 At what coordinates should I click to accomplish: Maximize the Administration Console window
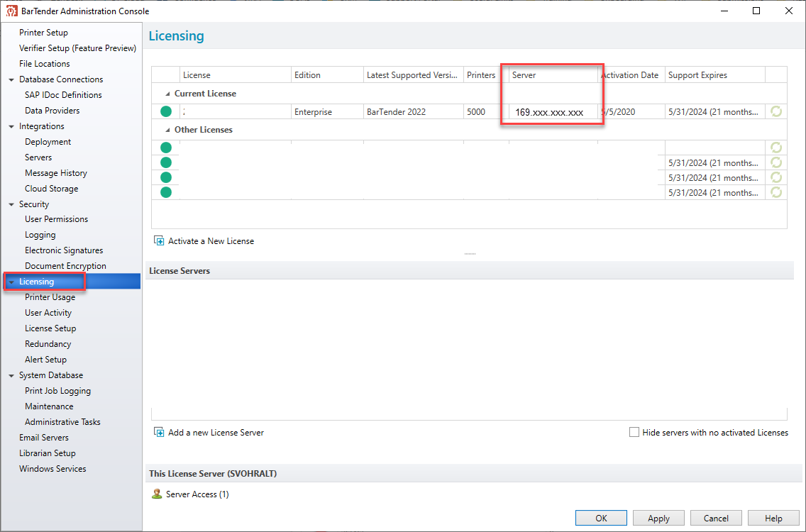tap(756, 11)
